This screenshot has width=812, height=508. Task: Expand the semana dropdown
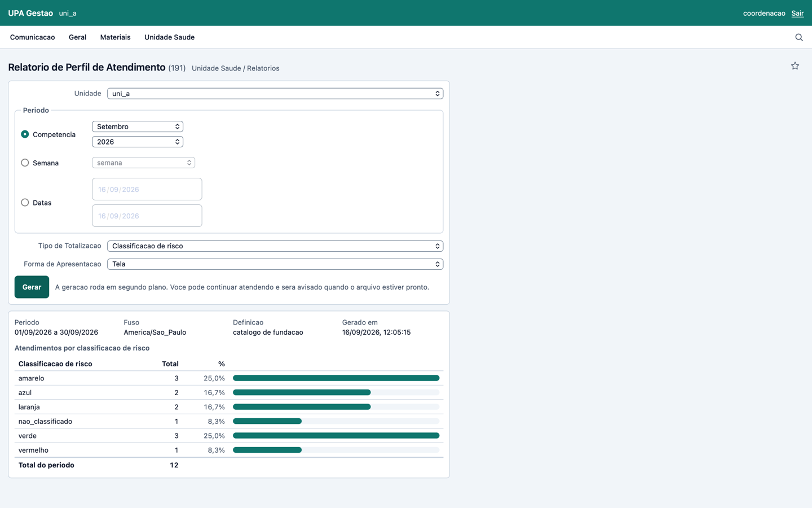pyautogui.click(x=143, y=163)
